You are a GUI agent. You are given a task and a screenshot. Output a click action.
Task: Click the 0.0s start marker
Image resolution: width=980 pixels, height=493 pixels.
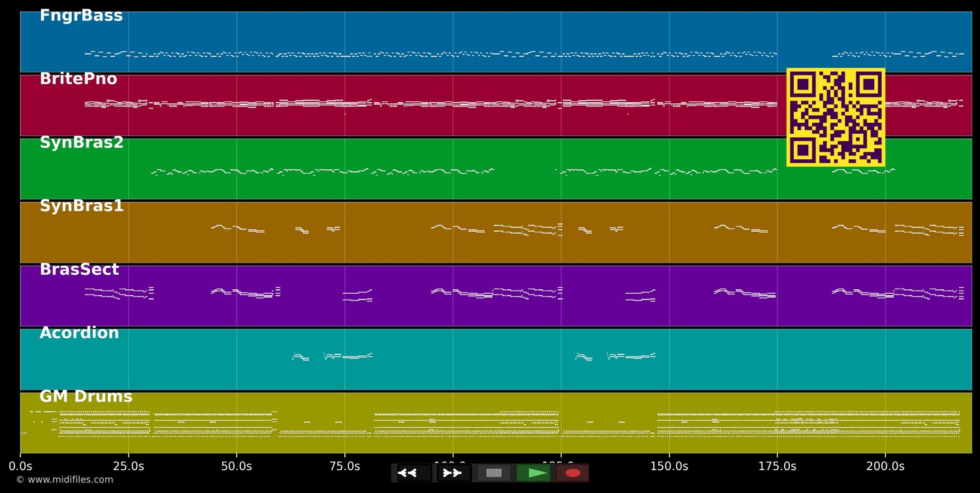(20, 466)
